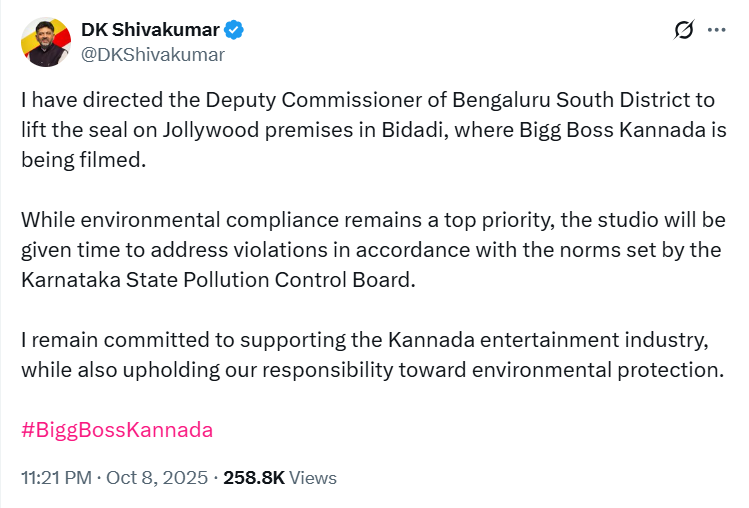Screen dimensions: 749x508
Task: View the 258.8K Views count
Action: click(x=254, y=478)
